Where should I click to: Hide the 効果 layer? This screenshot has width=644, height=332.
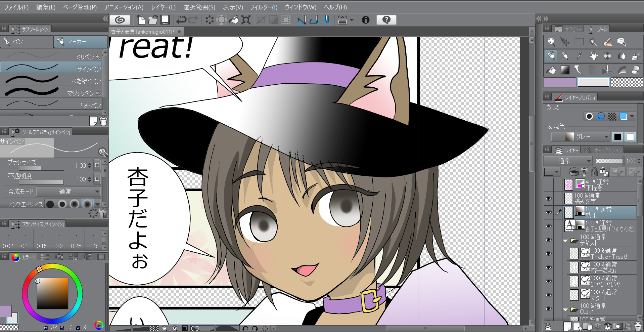click(549, 212)
